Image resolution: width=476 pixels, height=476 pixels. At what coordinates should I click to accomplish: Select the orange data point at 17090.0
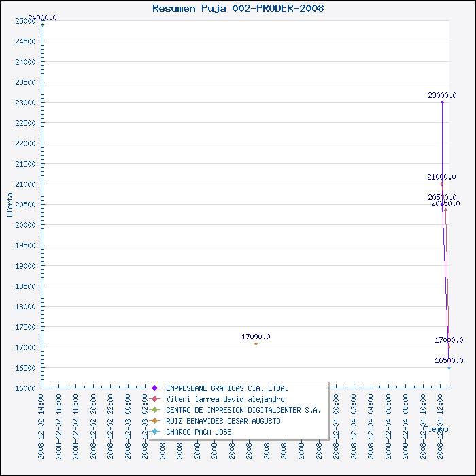point(256,343)
